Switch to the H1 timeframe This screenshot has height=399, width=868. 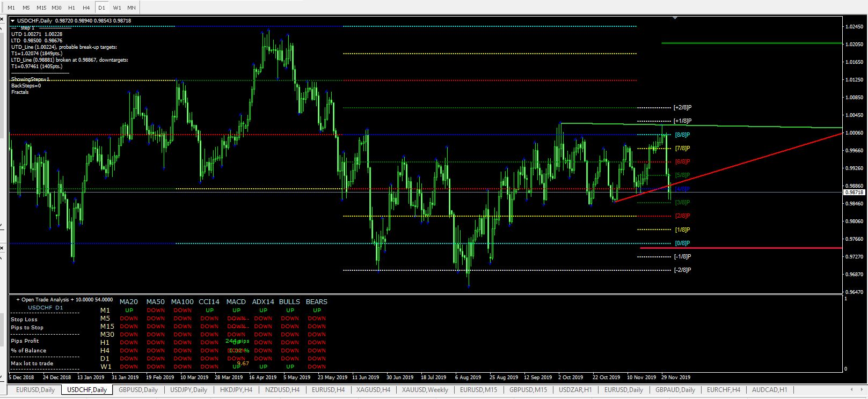(x=71, y=8)
